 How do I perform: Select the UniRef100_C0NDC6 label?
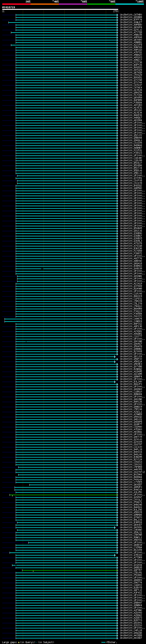tap(131, 321)
